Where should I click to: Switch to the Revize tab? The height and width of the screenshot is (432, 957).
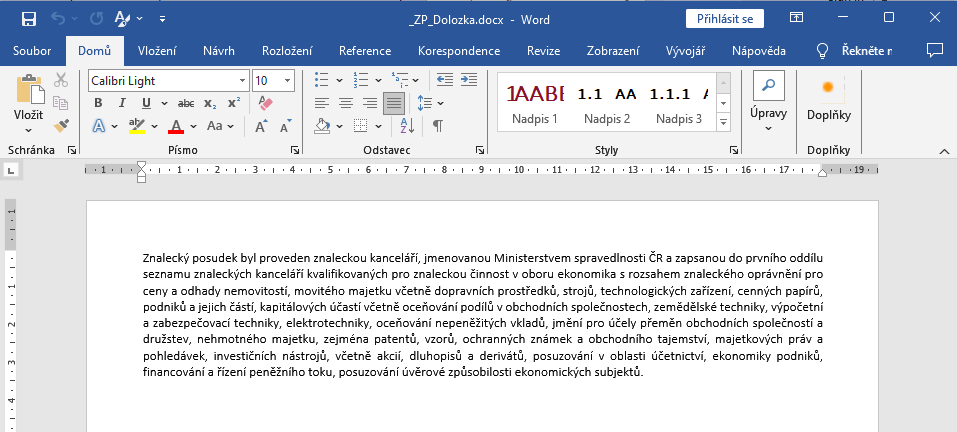click(x=544, y=51)
